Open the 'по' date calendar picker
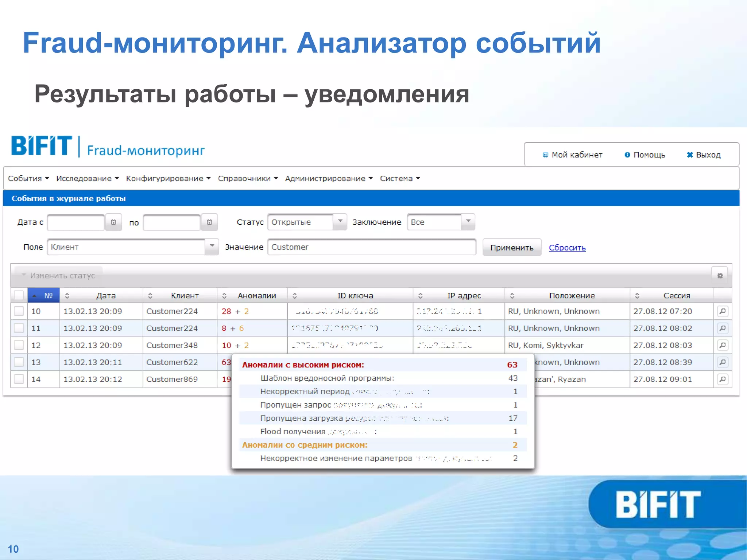The width and height of the screenshot is (747, 560). pyautogui.click(x=209, y=222)
